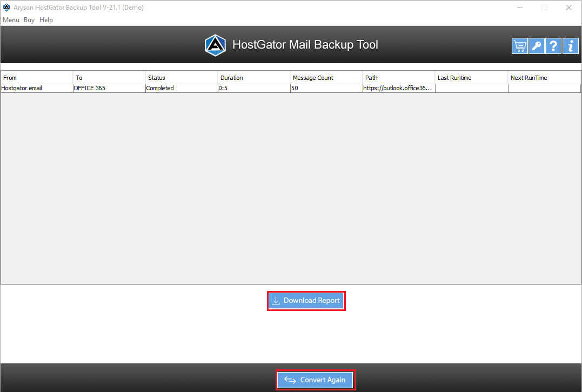
Task: Select the Path column header
Action: pos(399,78)
